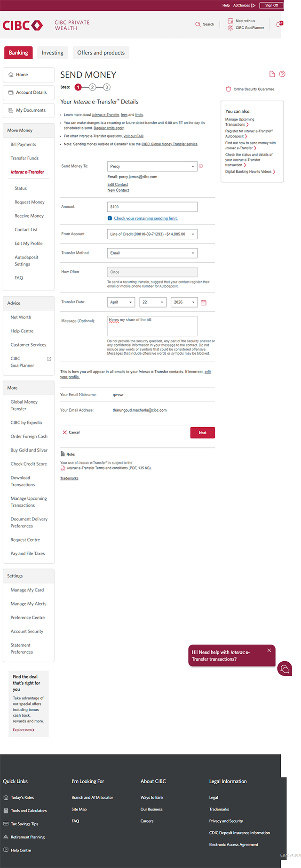Click the Home house icon in sidebar
The height and width of the screenshot is (868, 301).
pyautogui.click(x=11, y=74)
